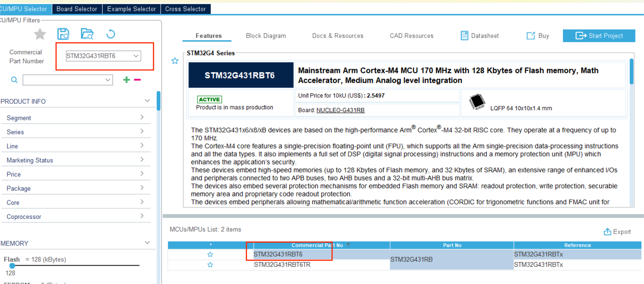Reset all MCU filters

[x=111, y=34]
